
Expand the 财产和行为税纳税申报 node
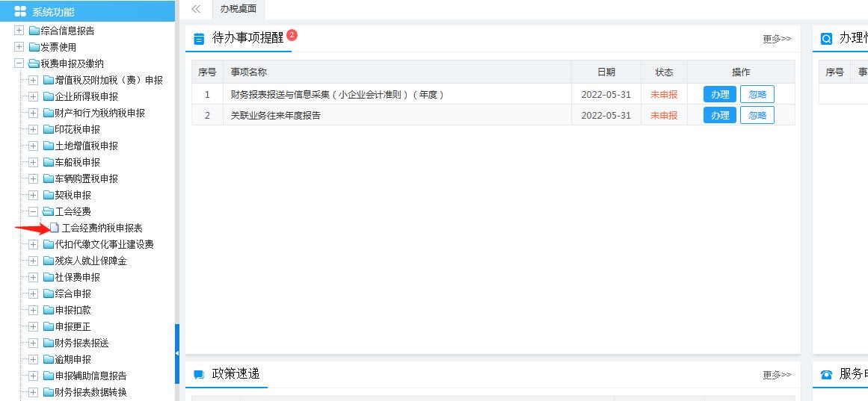[33, 113]
